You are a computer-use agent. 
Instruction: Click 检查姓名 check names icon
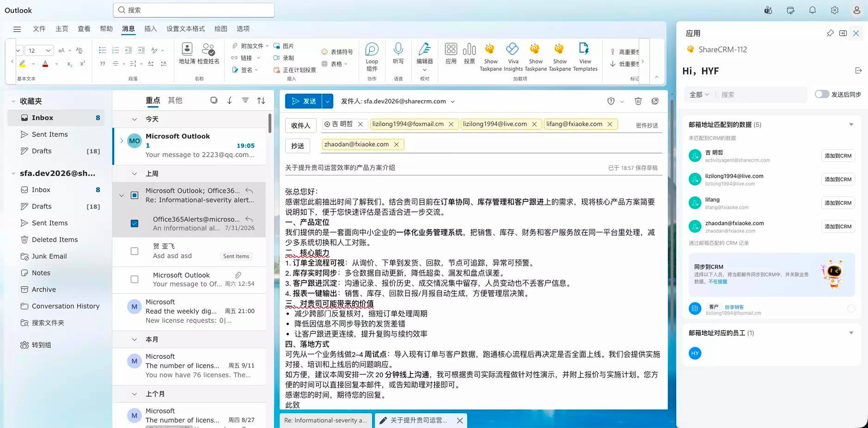tap(208, 53)
